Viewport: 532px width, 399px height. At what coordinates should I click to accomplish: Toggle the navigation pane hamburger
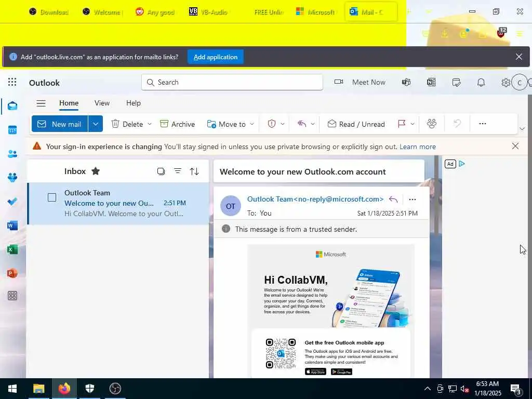pyautogui.click(x=41, y=103)
